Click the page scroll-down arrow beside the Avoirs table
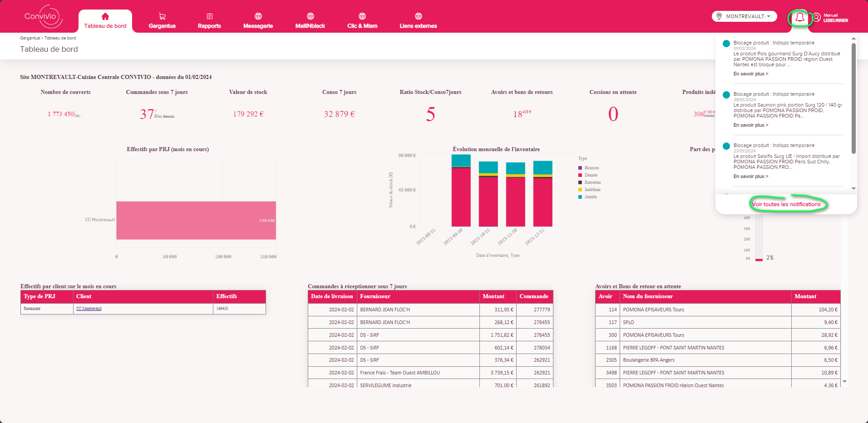Screen dimensions: 868x423 (x=844, y=382)
